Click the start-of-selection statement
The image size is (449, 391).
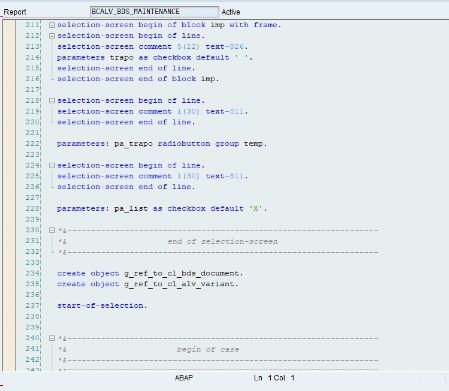(102, 306)
